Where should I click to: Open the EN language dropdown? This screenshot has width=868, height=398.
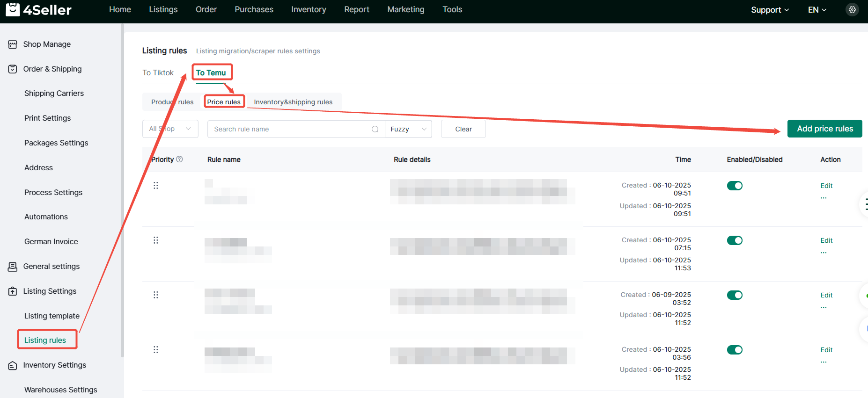[x=817, y=10]
